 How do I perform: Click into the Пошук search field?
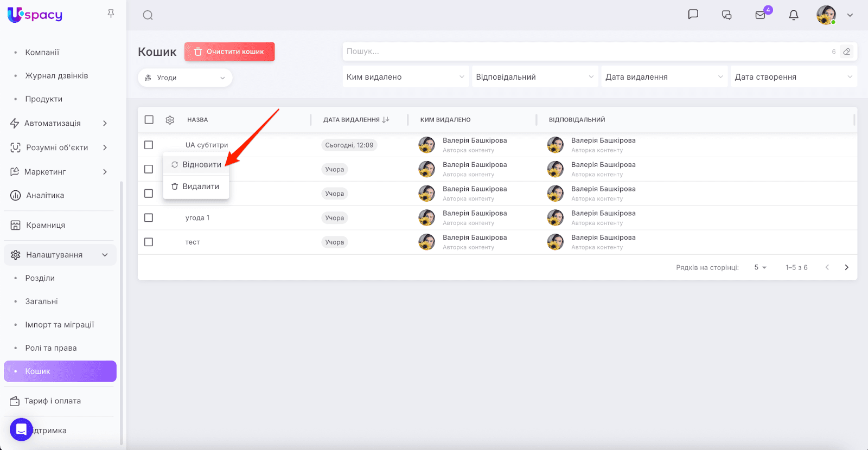point(586,52)
